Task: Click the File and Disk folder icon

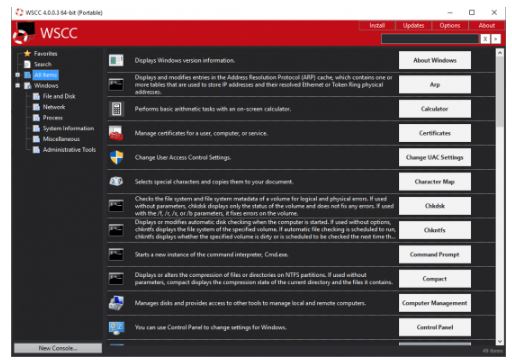Action: (x=36, y=96)
